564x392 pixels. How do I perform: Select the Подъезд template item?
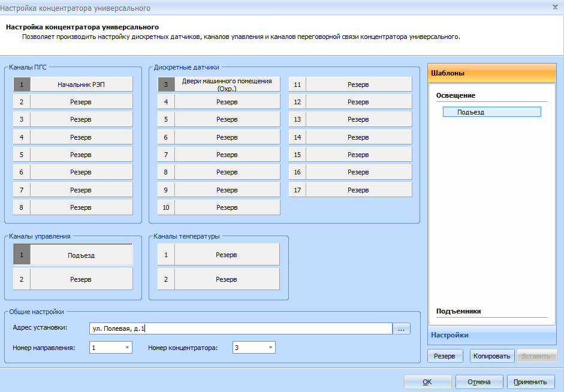(491, 112)
